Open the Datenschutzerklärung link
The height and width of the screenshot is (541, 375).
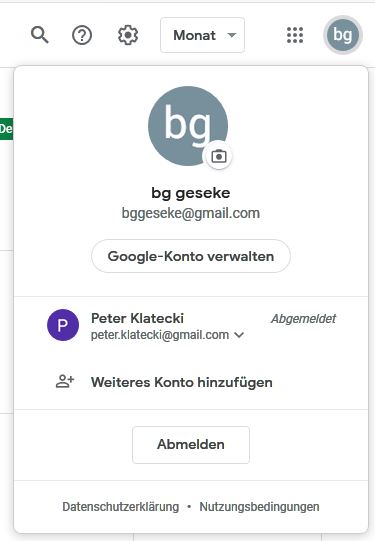[121, 506]
